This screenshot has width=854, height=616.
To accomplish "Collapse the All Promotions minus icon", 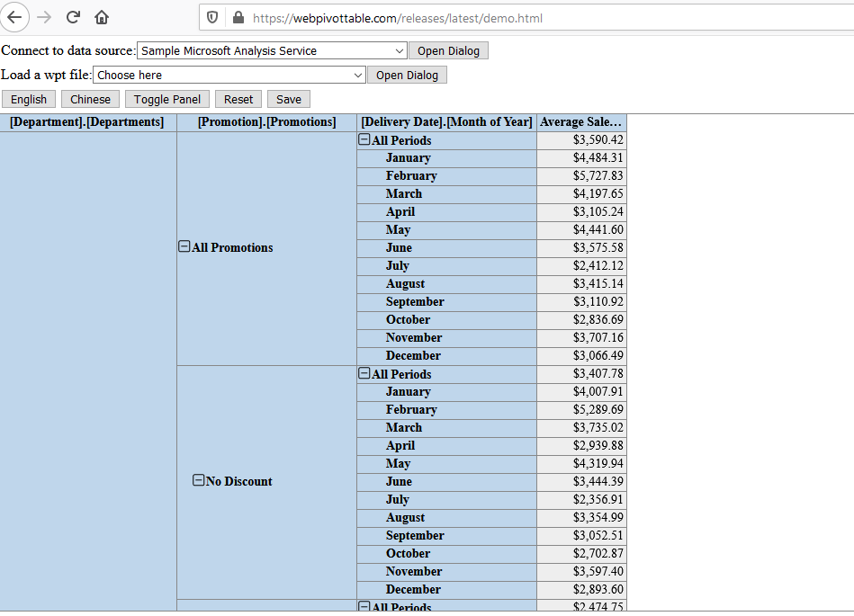I will [184, 247].
